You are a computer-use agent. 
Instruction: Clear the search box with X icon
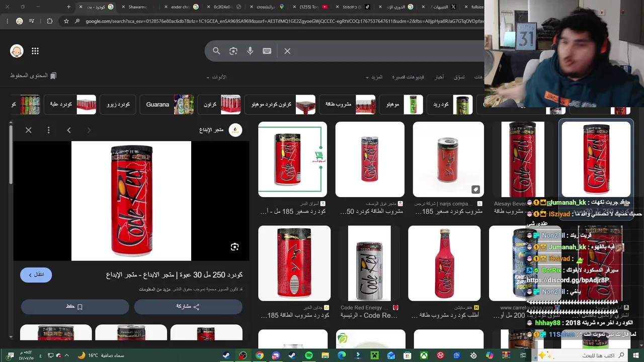(x=287, y=51)
